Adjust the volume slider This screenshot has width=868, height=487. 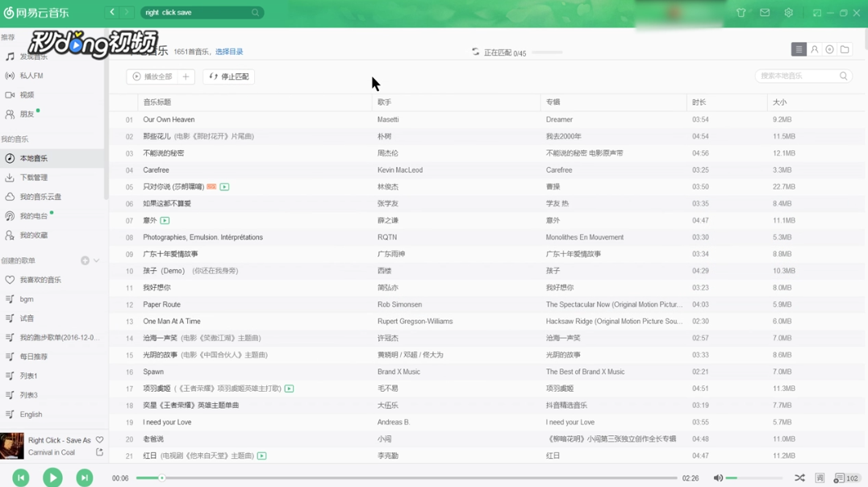coord(754,477)
